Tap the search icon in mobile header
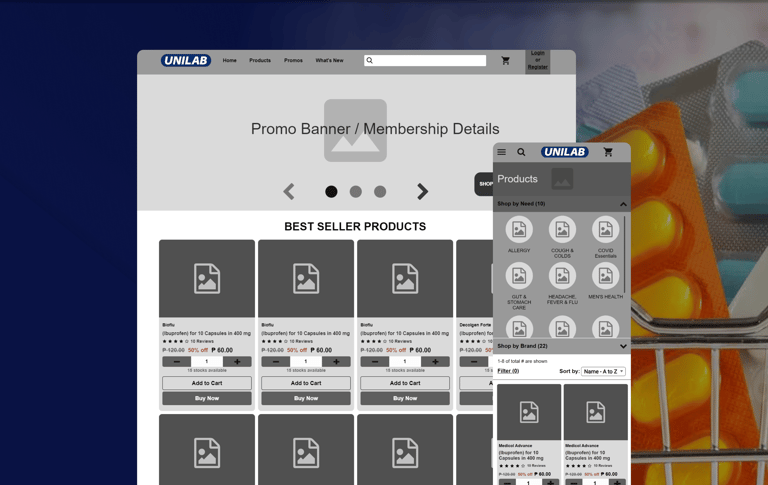Screen dimensions: 768x485 pos(521,152)
